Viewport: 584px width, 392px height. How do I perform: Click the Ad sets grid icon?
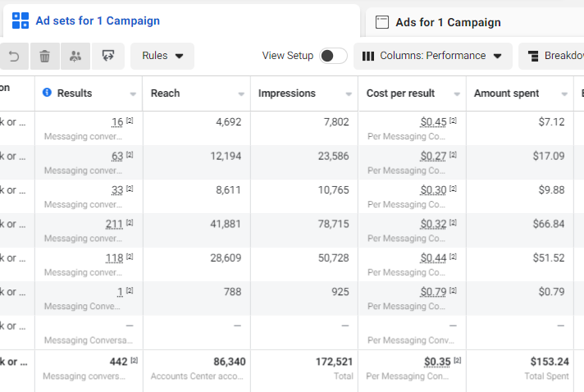[21, 21]
